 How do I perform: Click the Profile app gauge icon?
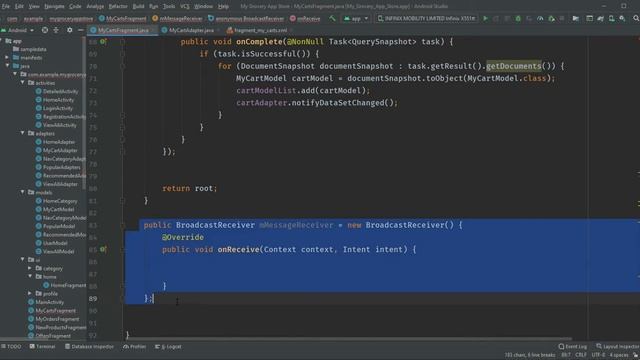coord(540,18)
